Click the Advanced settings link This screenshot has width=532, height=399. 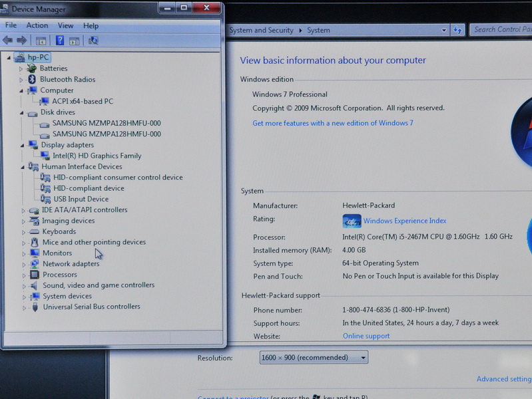[504, 379]
